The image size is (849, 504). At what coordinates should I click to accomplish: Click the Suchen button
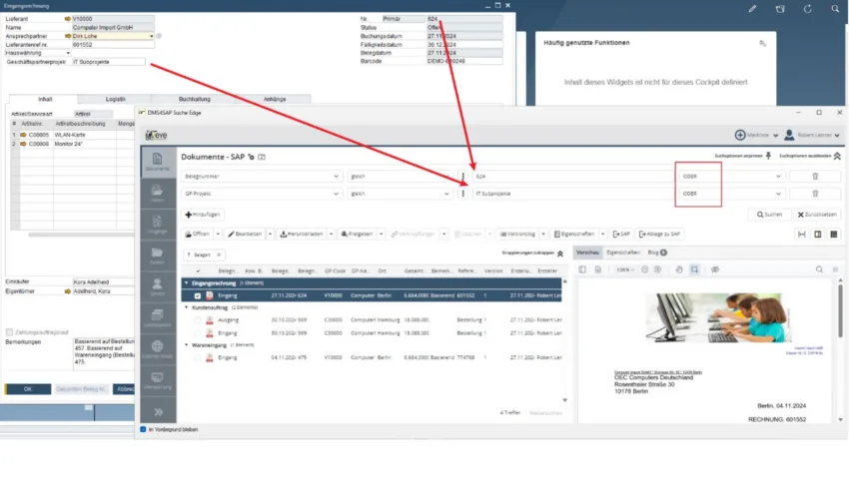pos(769,215)
